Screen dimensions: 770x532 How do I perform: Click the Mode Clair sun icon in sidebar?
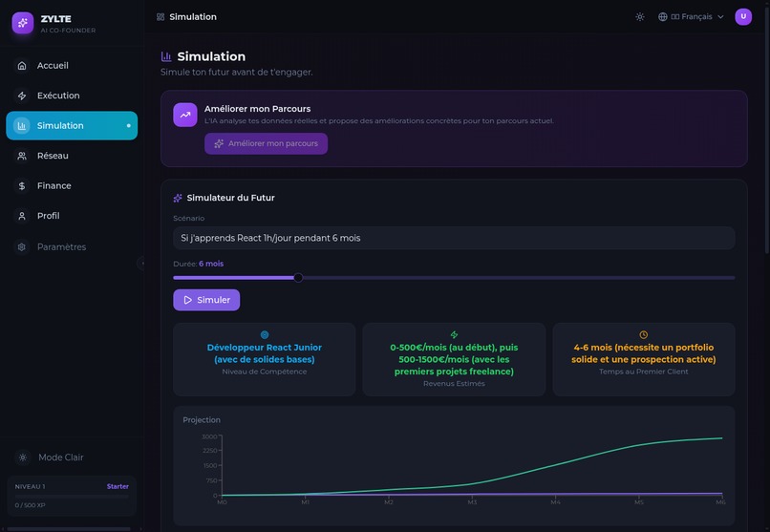tap(23, 458)
